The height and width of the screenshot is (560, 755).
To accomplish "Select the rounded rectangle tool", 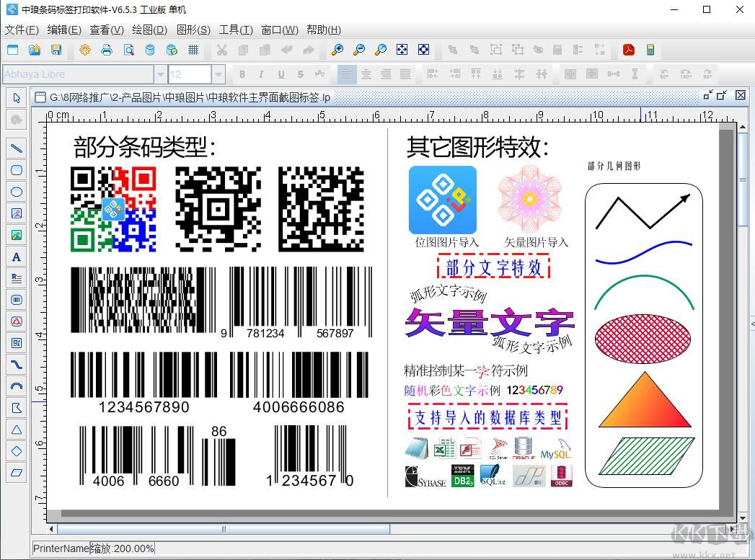I will 17,170.
